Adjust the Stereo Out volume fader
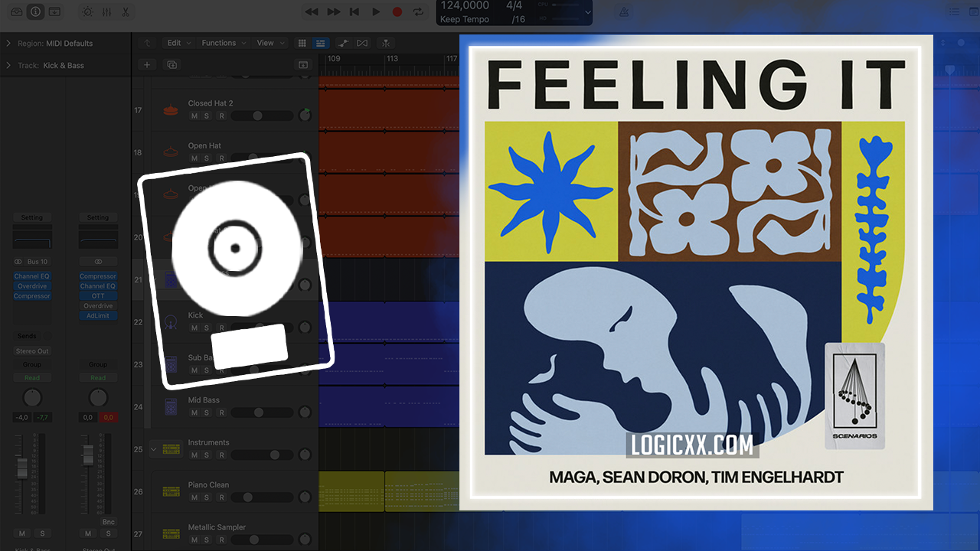 [88, 455]
